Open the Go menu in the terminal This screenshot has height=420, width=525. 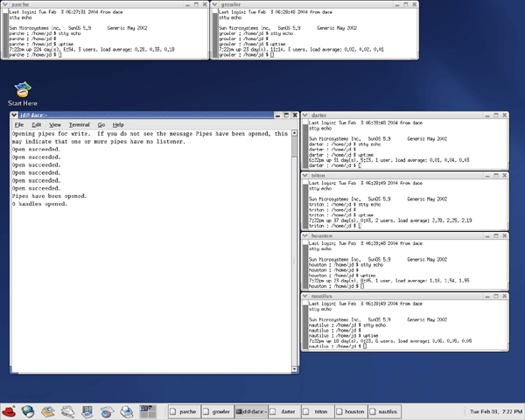coord(101,125)
